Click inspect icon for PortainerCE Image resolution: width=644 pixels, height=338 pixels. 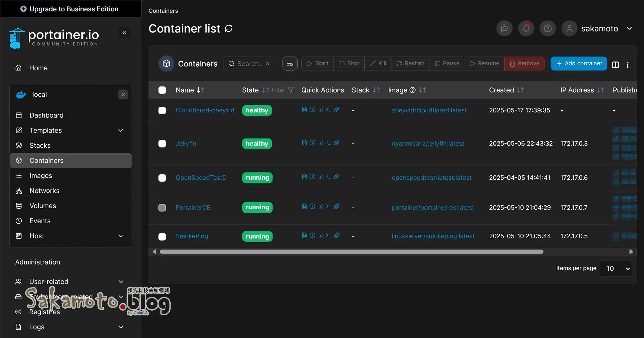(x=312, y=206)
